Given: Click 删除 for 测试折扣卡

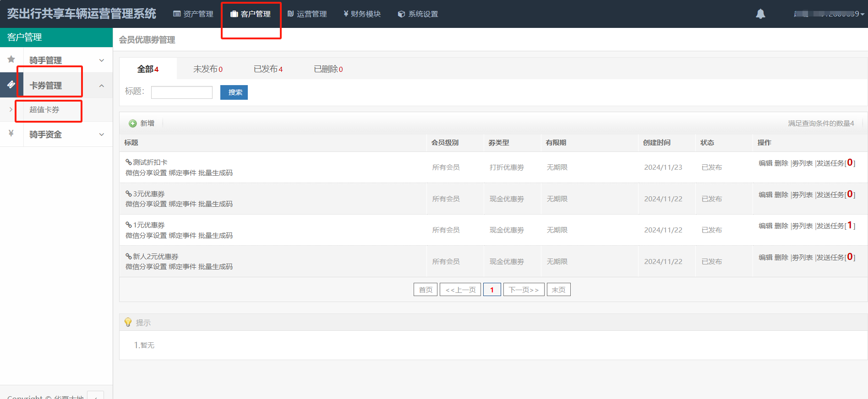Looking at the screenshot, I should [x=781, y=163].
